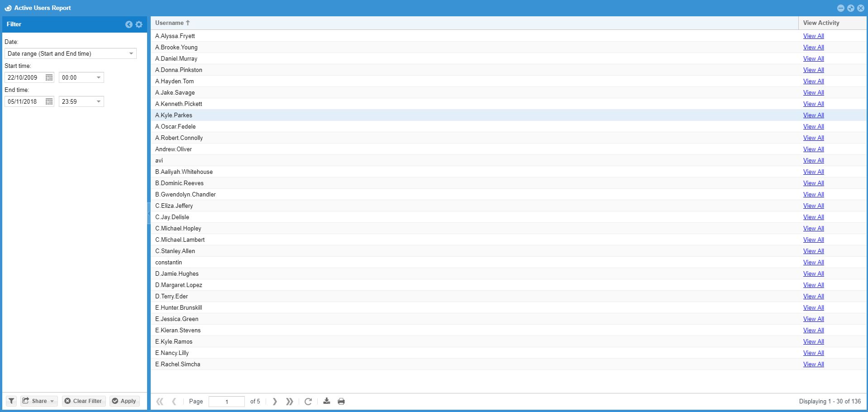Click the funnel filter icon button

pyautogui.click(x=11, y=401)
